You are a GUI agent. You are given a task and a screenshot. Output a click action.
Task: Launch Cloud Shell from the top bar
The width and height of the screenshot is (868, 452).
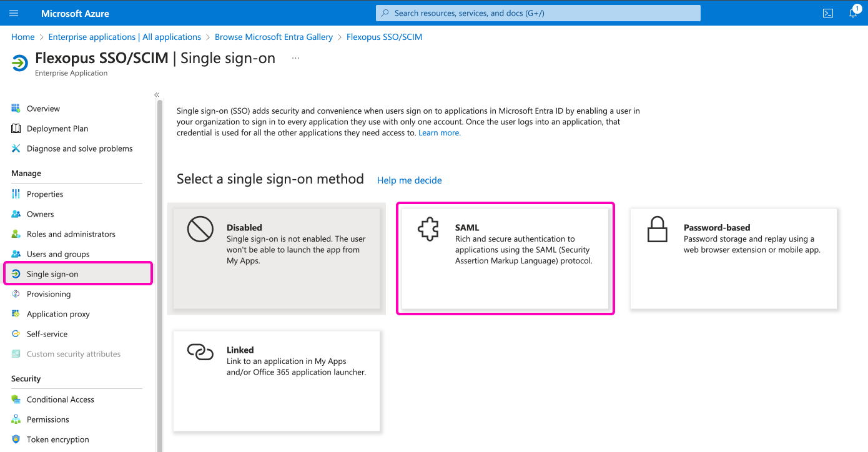pos(828,13)
